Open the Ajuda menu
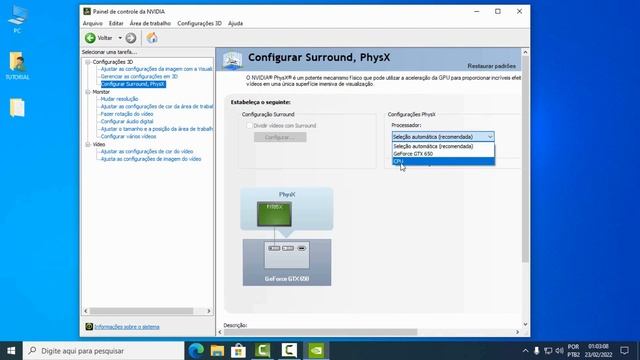 click(x=236, y=23)
